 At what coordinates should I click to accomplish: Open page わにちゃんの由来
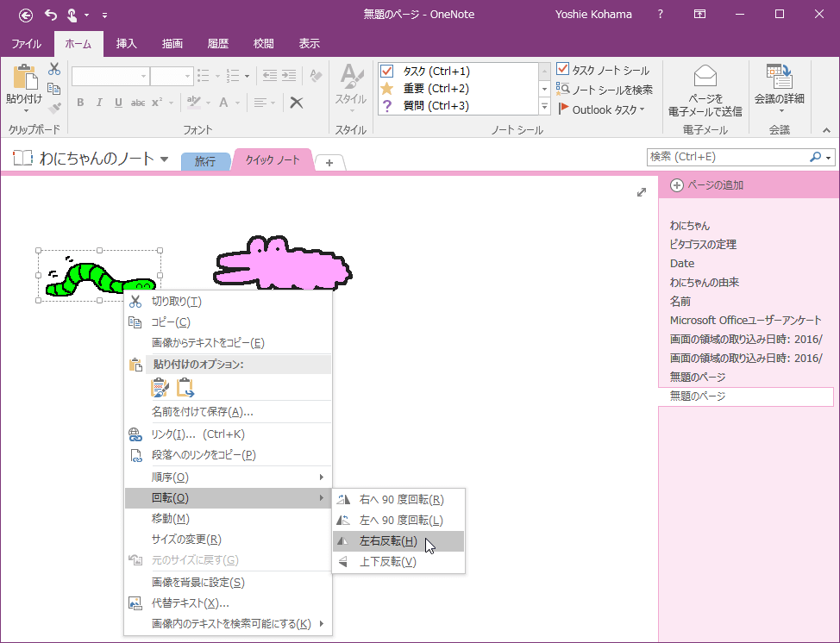[704, 282]
